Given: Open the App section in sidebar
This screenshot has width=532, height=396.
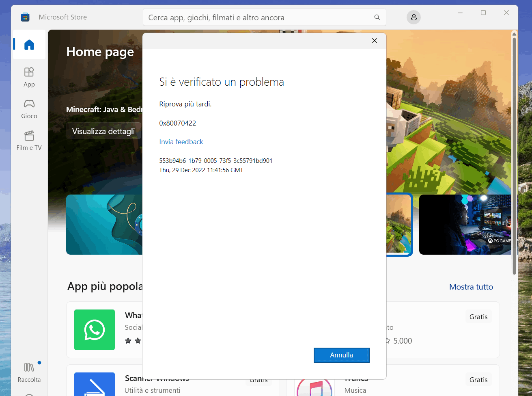Looking at the screenshot, I should [29, 77].
